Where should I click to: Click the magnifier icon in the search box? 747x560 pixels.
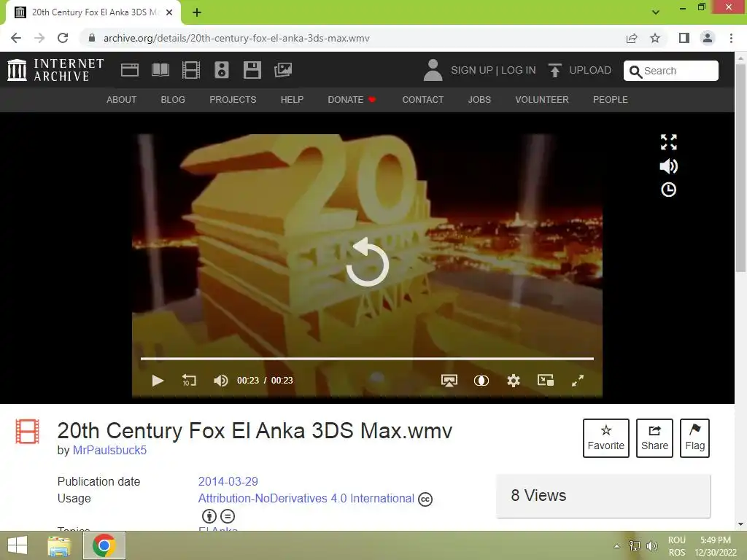pyautogui.click(x=635, y=71)
